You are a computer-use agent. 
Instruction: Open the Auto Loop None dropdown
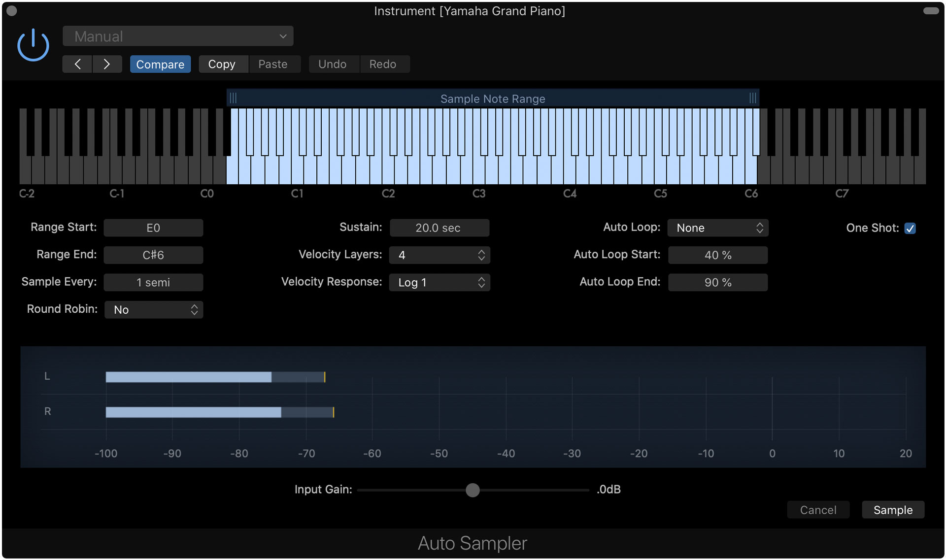[x=718, y=228]
